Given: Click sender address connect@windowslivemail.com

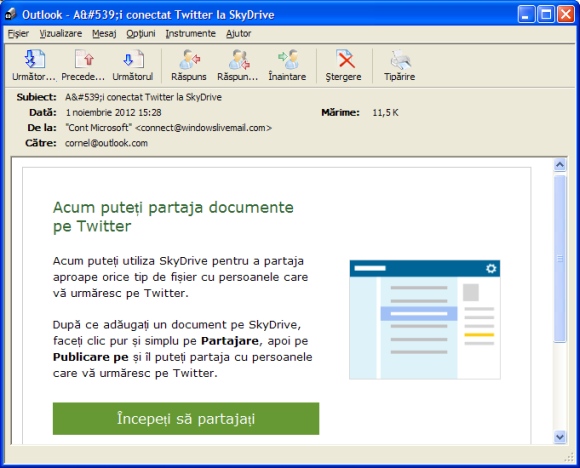Looking at the screenshot, I should 203,128.
